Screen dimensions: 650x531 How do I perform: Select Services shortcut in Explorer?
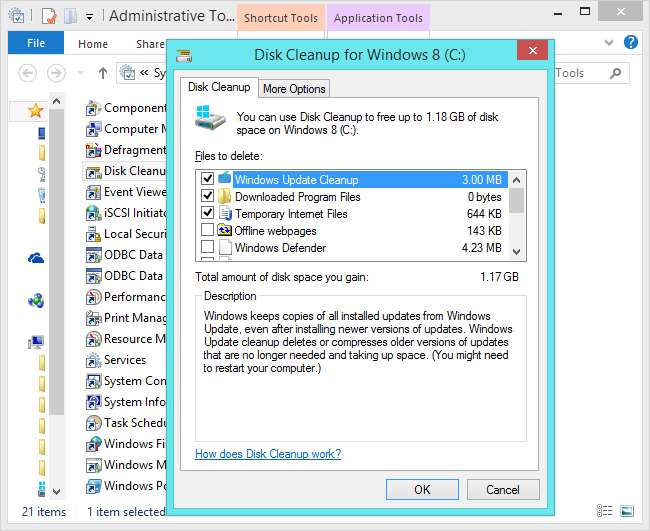tap(116, 360)
